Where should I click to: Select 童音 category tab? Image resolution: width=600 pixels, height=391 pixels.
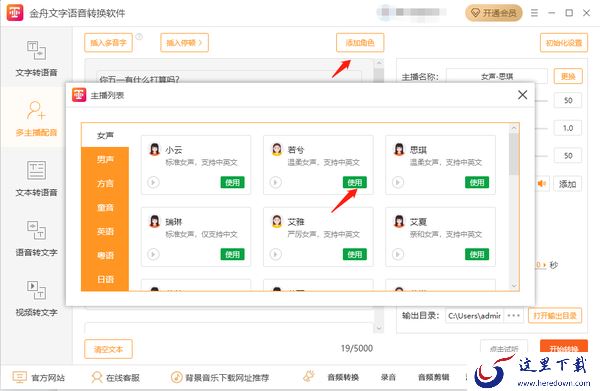pyautogui.click(x=105, y=208)
